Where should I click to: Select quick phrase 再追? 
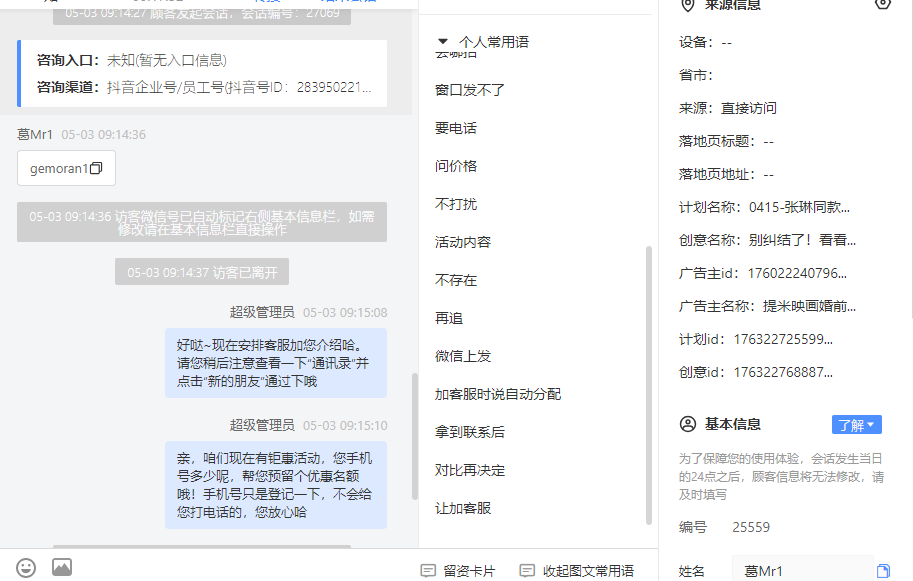pos(448,318)
